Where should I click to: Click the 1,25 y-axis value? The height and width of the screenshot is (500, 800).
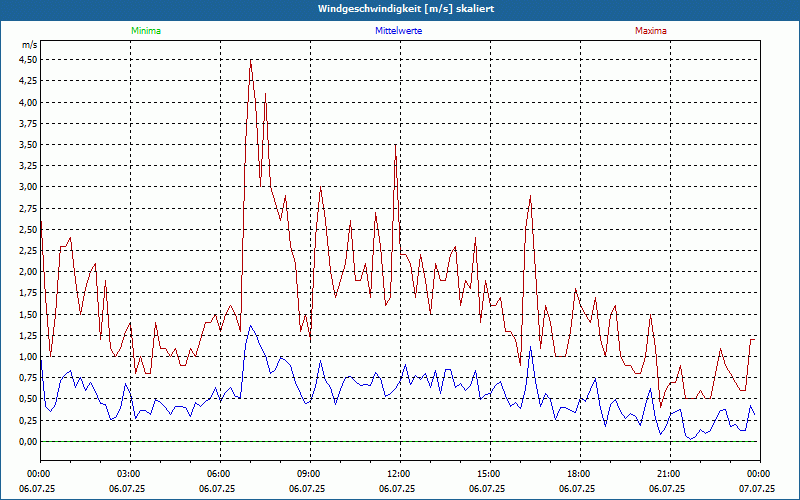coord(29,335)
